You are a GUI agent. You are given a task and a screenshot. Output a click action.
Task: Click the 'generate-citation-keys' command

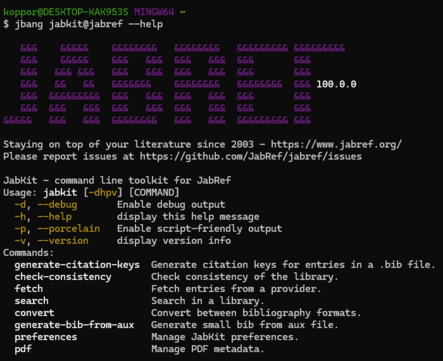77,265
